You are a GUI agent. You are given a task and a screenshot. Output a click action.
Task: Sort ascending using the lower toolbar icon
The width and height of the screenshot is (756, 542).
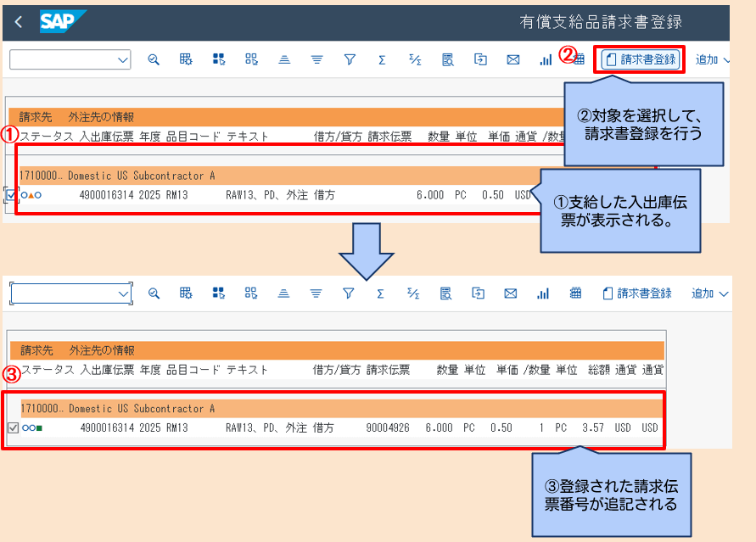(x=283, y=293)
